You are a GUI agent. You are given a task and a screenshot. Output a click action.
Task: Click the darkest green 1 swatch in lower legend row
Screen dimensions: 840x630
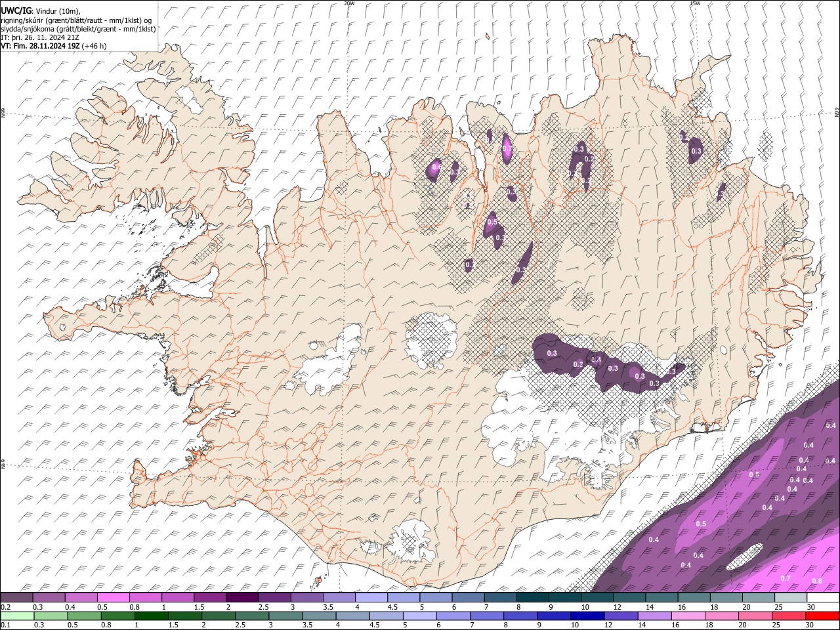click(151, 616)
